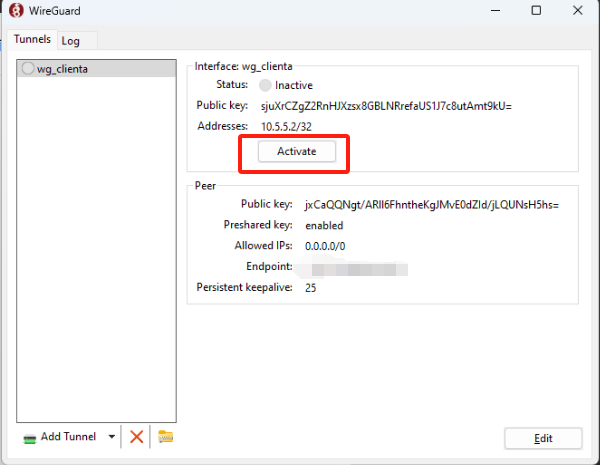The width and height of the screenshot is (600, 465).
Task: Maximize the WireGuard window
Action: pyautogui.click(x=537, y=11)
